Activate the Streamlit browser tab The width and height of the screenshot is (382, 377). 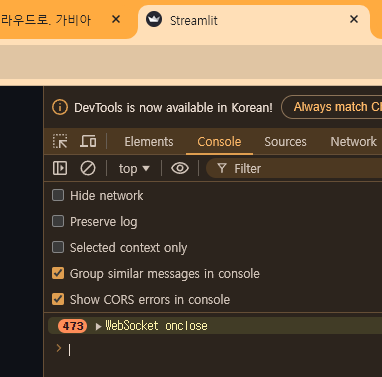click(253, 21)
